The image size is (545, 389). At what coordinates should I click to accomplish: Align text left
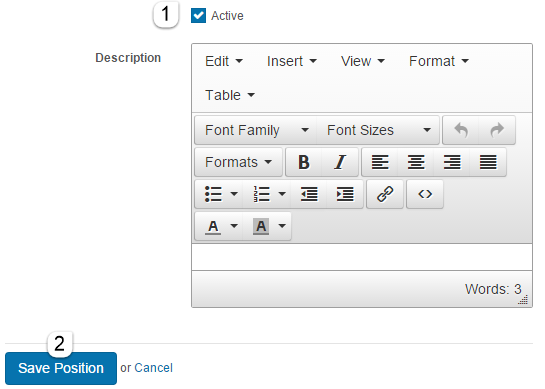[380, 162]
